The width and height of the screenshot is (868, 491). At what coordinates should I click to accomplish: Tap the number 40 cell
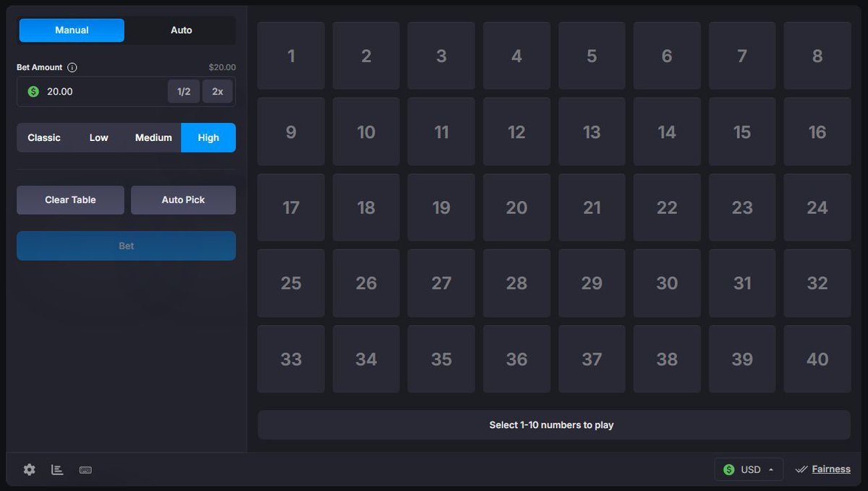(x=817, y=359)
